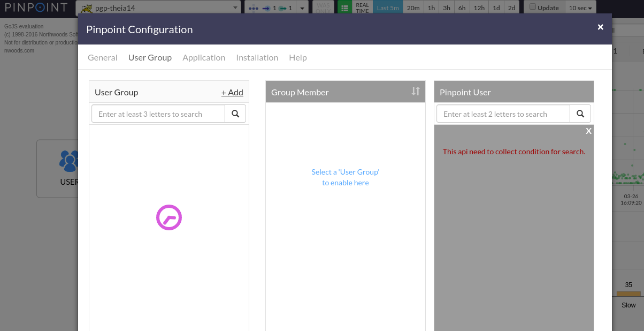This screenshot has height=331, width=644.
Task: Open the pgp-theia14 application dropdown
Action: [158, 7]
